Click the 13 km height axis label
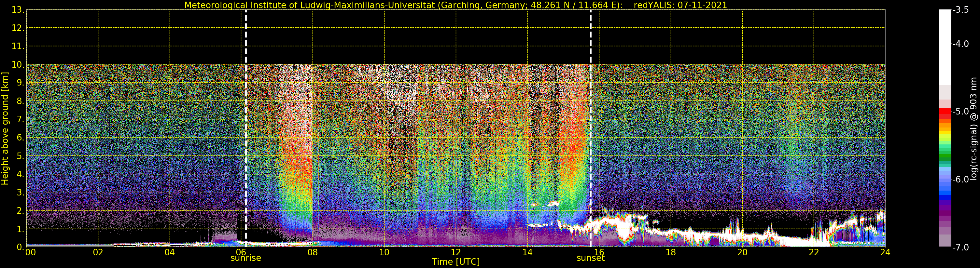The image size is (980, 268). click(18, 10)
